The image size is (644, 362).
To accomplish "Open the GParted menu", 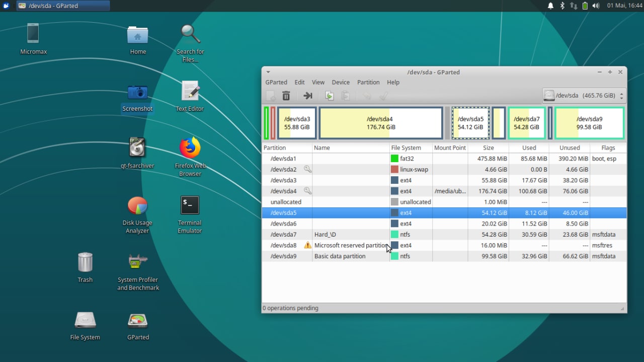I will (276, 82).
